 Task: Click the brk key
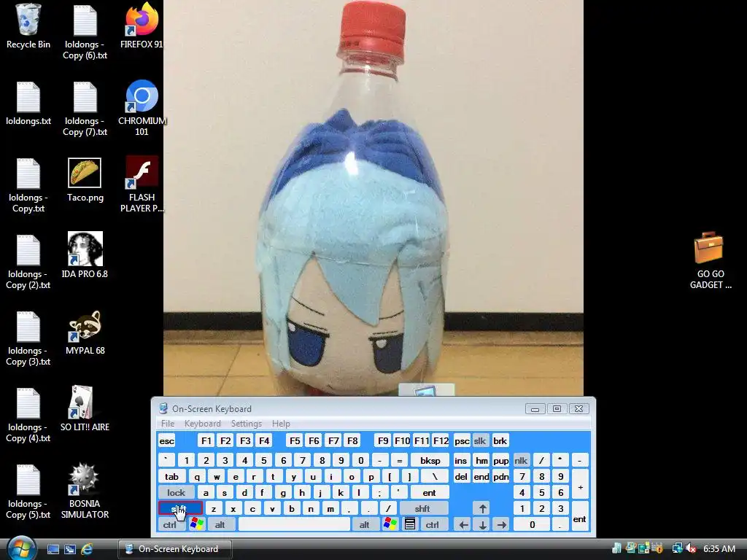coord(500,441)
